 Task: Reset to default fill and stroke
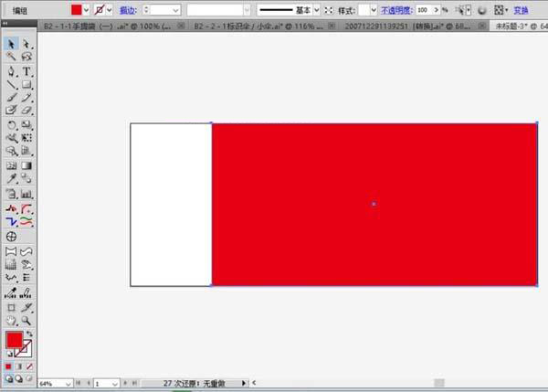(10, 354)
